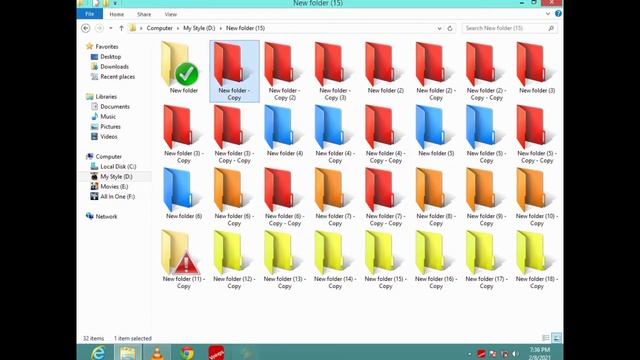Click 'My Style (D:)' in the address breadcrumb
This screenshot has height=360, width=640.
coord(199,28)
